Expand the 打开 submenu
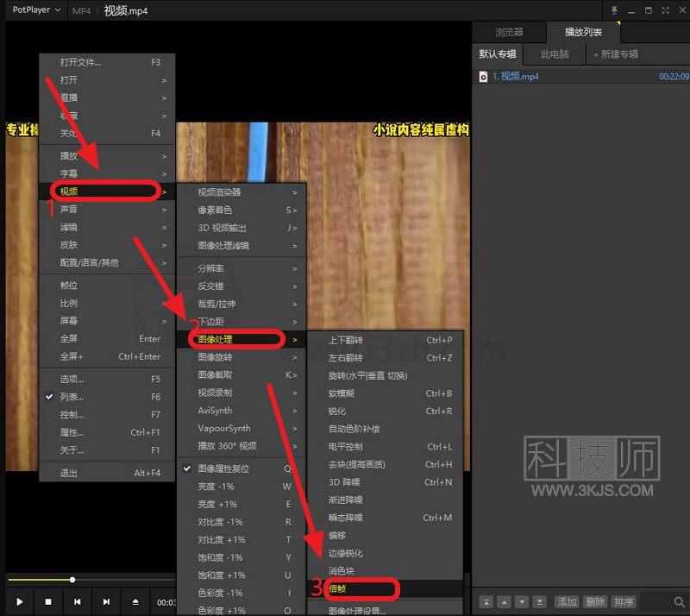Viewport: 690px width, 616px height. tap(107, 80)
